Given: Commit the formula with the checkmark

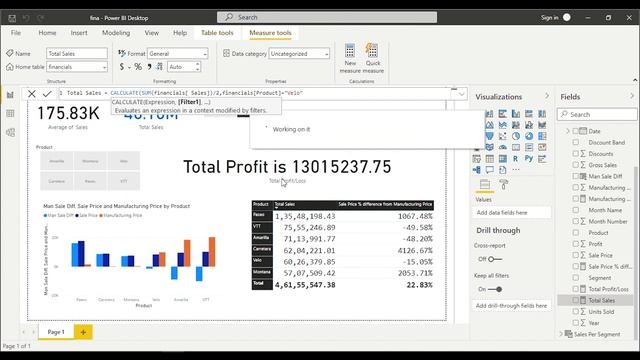Looking at the screenshot, I should 47,94.
